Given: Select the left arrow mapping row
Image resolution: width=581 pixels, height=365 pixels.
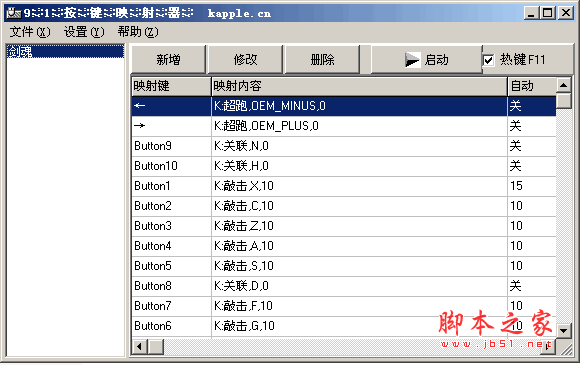Looking at the screenshot, I should pos(344,106).
